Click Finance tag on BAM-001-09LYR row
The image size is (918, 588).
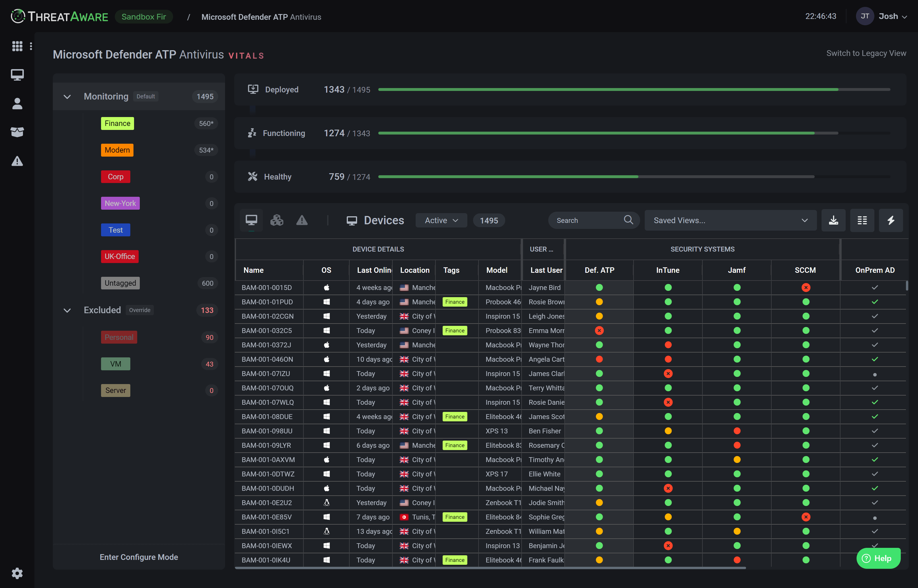point(455,445)
